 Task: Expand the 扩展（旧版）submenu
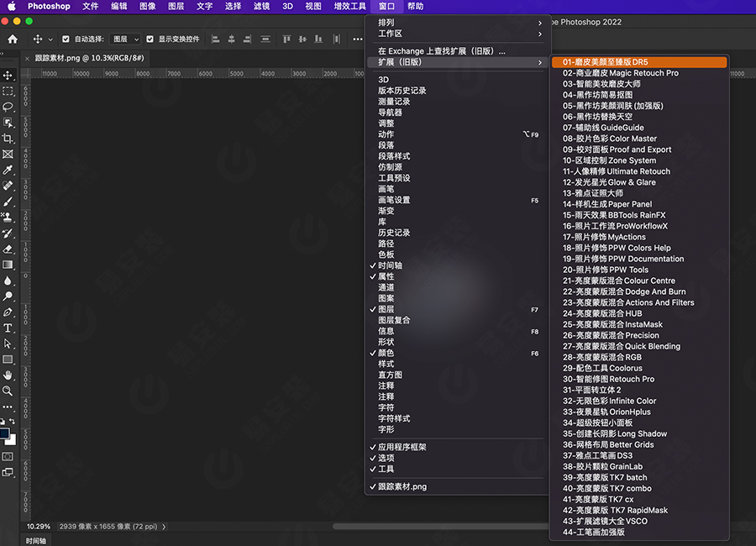pos(457,62)
